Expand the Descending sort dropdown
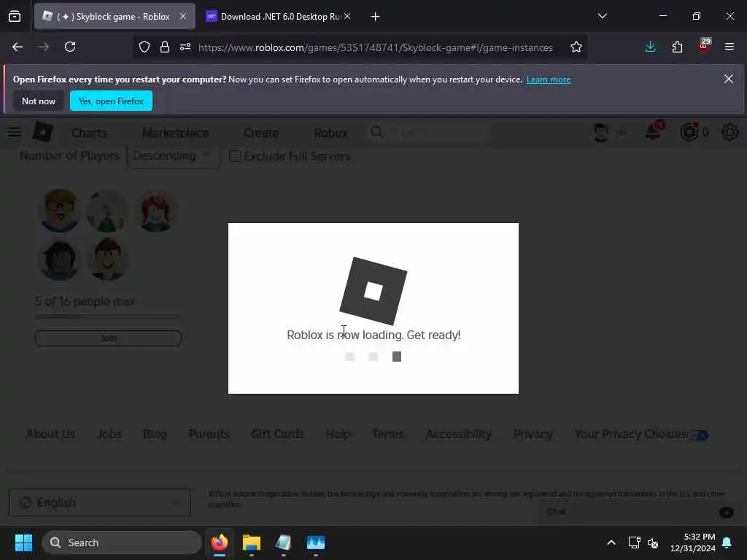Image resolution: width=747 pixels, height=560 pixels. point(173,156)
